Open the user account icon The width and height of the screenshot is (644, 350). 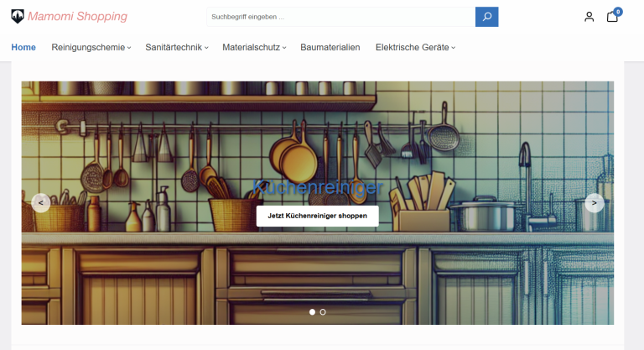point(589,17)
